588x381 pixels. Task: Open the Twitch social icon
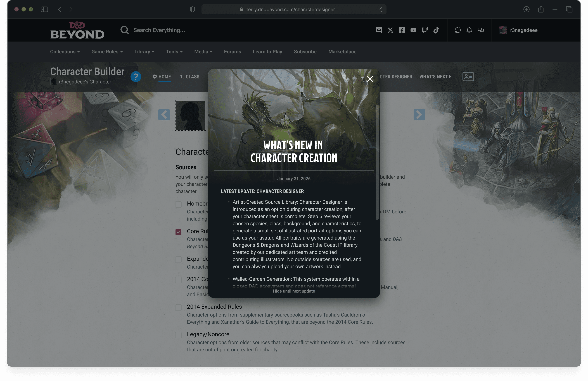click(x=425, y=30)
